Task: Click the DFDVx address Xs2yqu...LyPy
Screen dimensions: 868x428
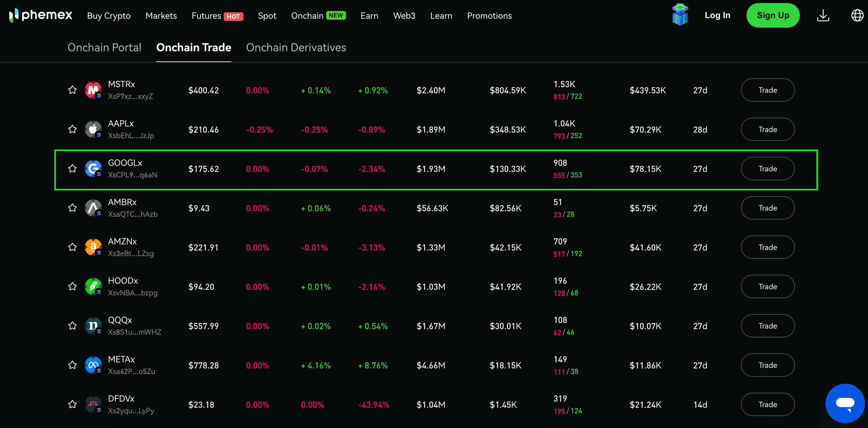Action: tap(131, 411)
